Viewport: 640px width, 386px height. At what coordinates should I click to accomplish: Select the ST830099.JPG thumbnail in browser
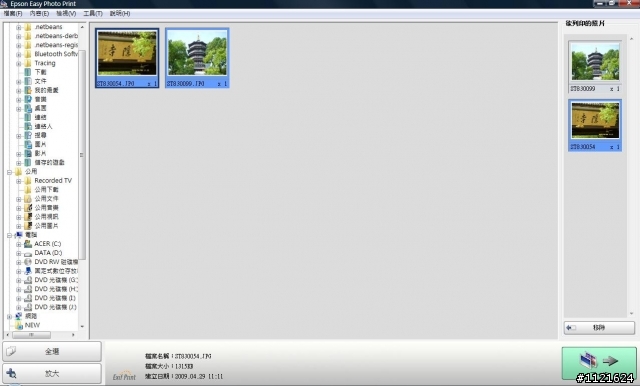(197, 58)
